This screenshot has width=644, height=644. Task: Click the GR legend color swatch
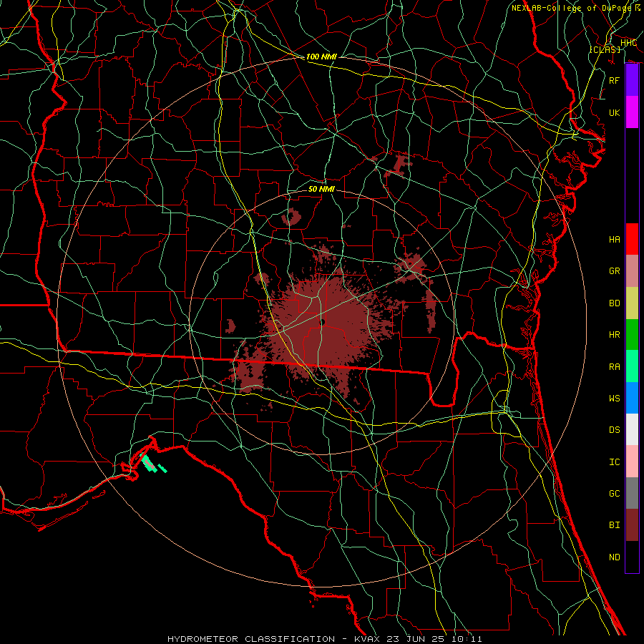pos(632,271)
